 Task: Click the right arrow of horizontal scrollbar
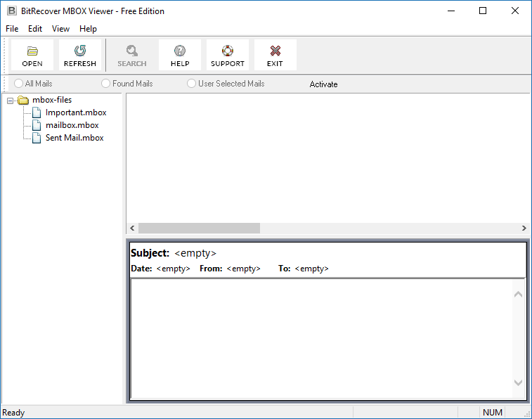[524, 228]
